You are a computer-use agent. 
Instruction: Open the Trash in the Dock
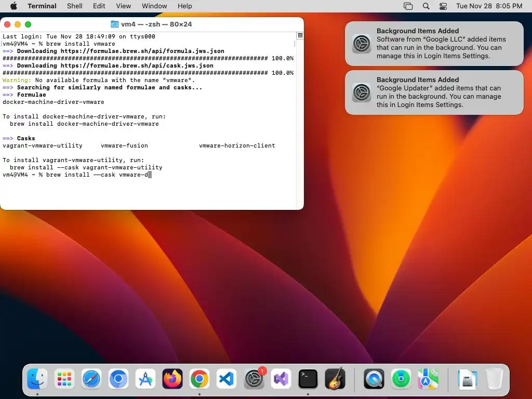(x=495, y=379)
